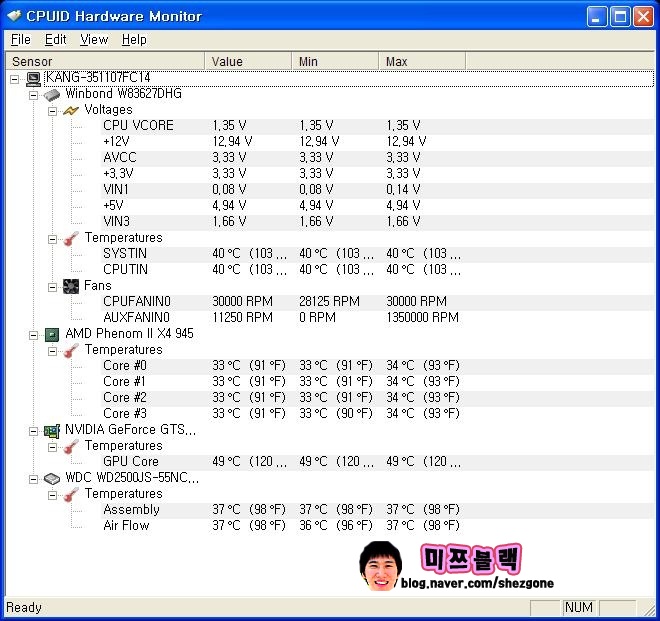This screenshot has width=660, height=621.
Task: Open the Edit menu
Action: 56,40
